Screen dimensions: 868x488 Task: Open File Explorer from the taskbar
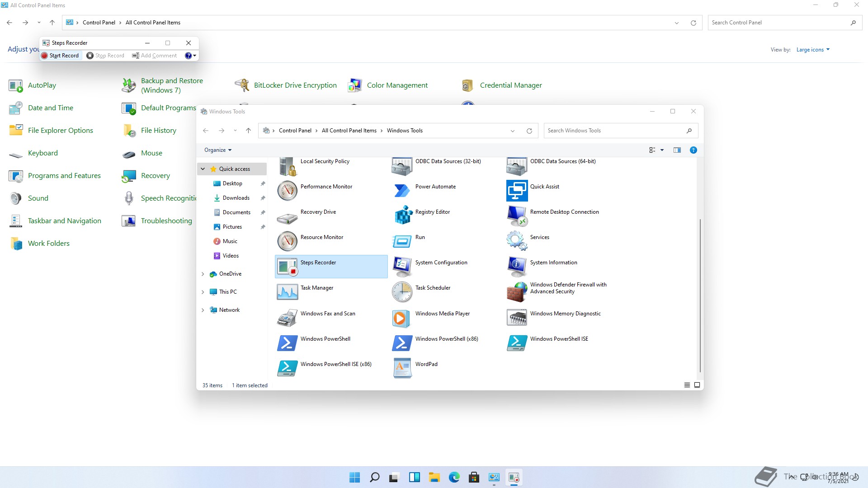434,477
